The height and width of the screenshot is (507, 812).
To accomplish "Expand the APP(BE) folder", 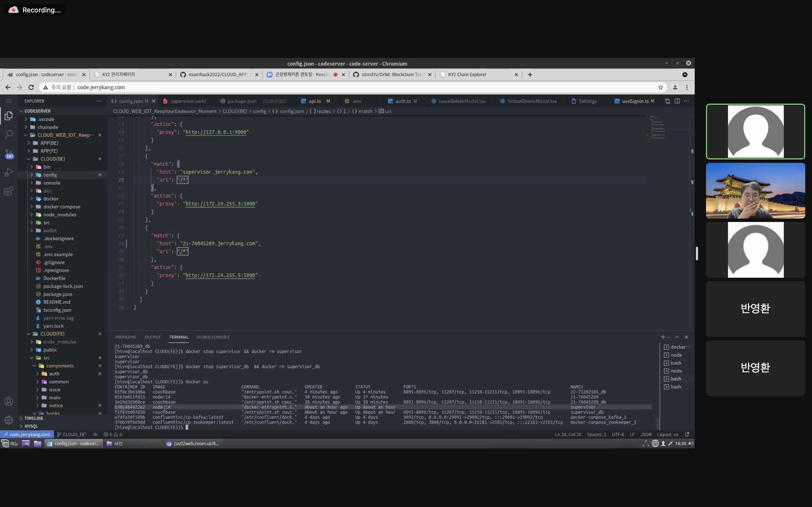I will coord(49,143).
